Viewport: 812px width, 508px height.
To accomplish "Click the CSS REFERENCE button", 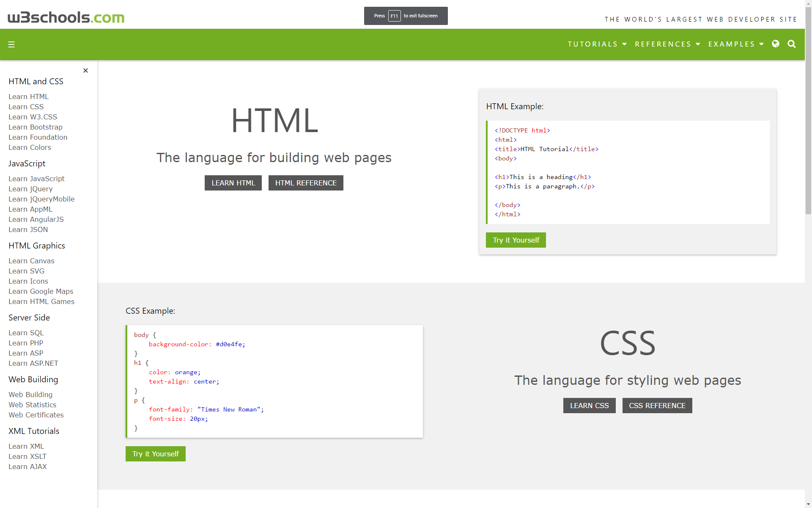I will 657,406.
